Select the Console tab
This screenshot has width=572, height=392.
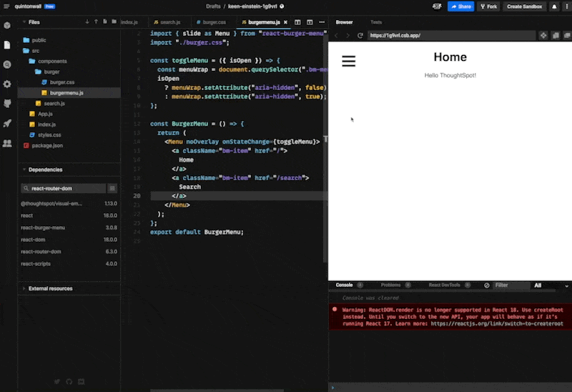(349, 285)
